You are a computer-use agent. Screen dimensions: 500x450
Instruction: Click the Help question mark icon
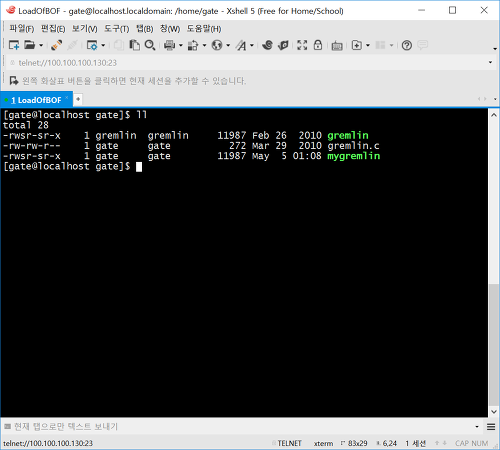click(x=407, y=45)
